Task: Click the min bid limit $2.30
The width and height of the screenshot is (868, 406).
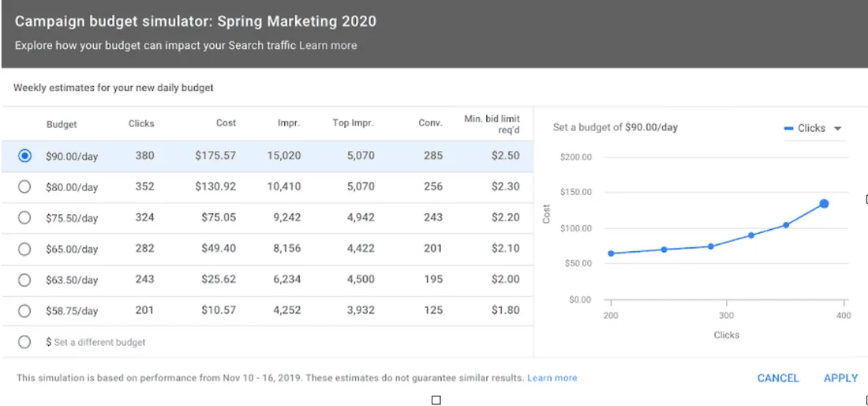Action: tap(506, 187)
